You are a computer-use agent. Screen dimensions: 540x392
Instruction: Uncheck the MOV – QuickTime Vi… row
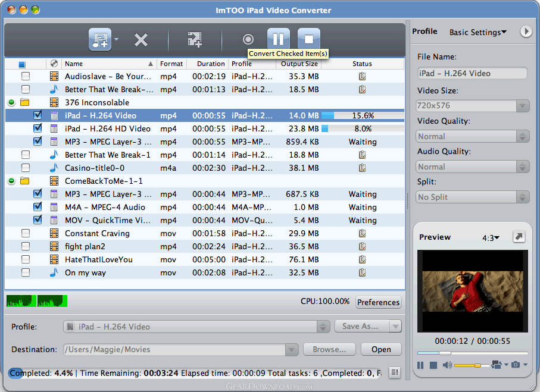point(38,219)
